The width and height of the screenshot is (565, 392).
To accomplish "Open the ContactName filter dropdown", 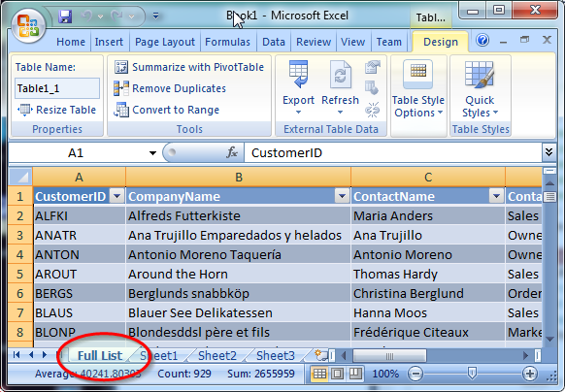I will [x=496, y=196].
